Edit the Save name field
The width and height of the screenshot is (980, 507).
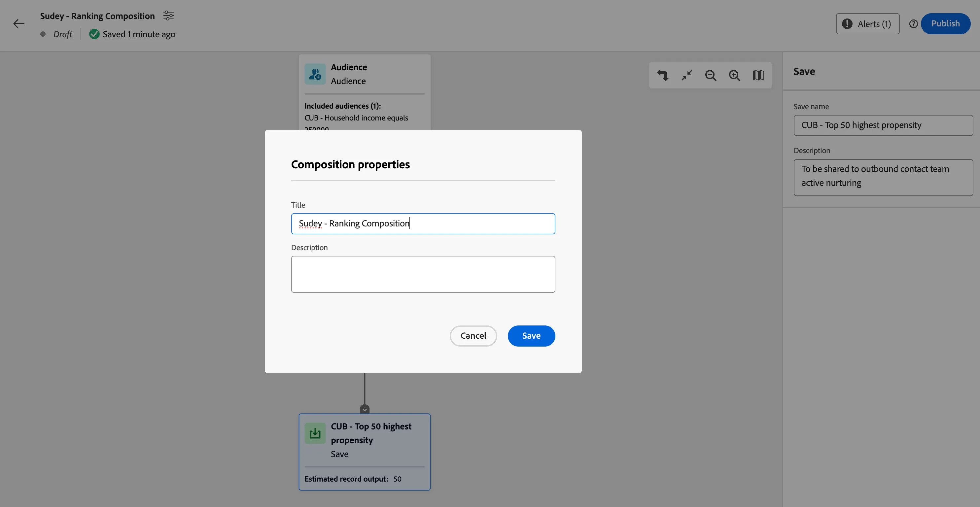coord(883,125)
